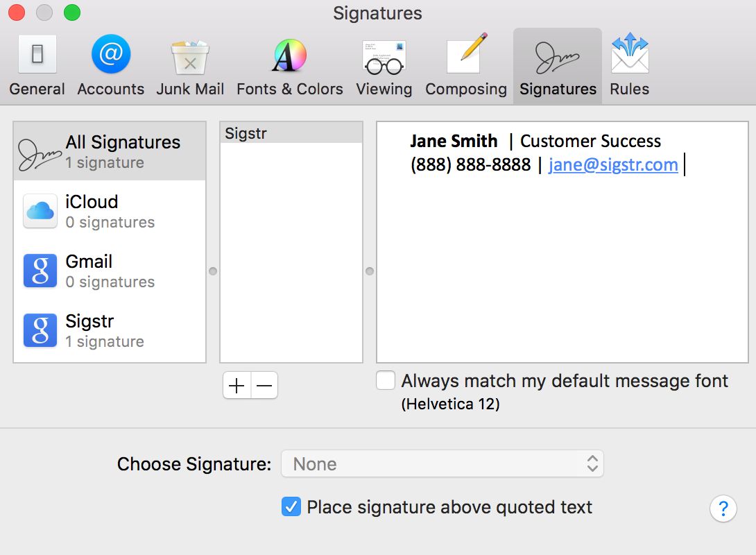Open the General preferences pane
756x555 pixels.
[37, 66]
